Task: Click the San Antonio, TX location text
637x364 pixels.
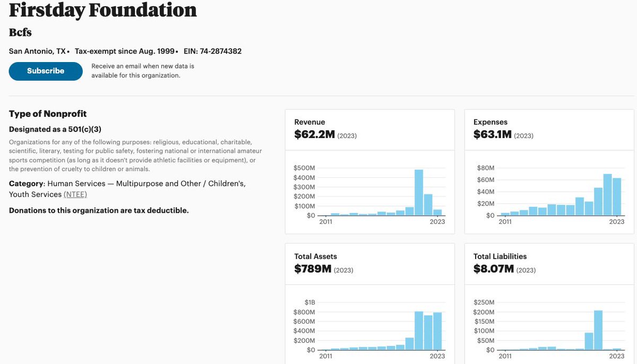Action: (x=37, y=51)
